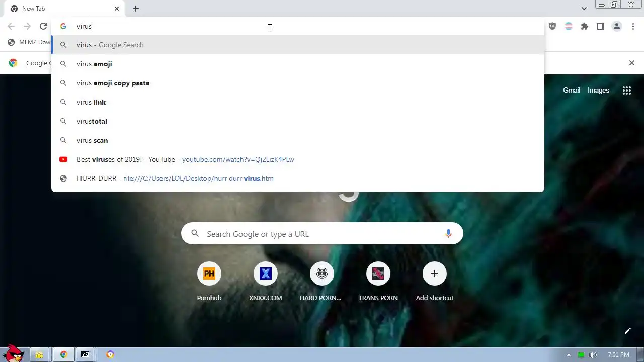The height and width of the screenshot is (362, 644).
Task: Open the profile avatar menu
Action: pos(617,26)
